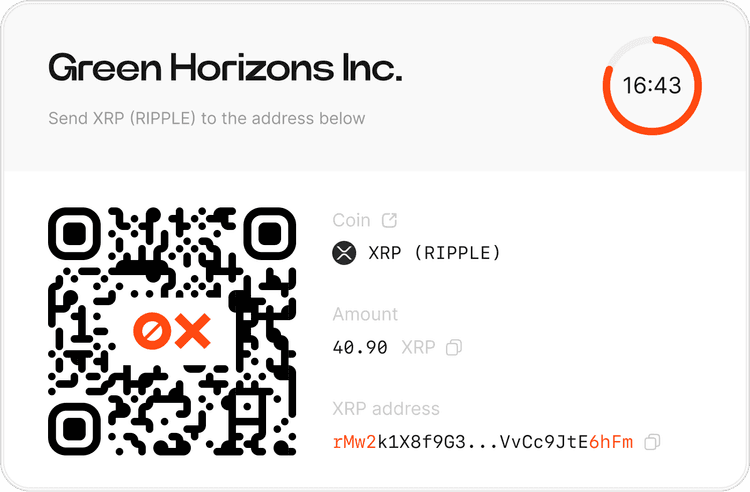This screenshot has width=750, height=492.
Task: Click the XRP currency unit beside amount
Action: [418, 348]
